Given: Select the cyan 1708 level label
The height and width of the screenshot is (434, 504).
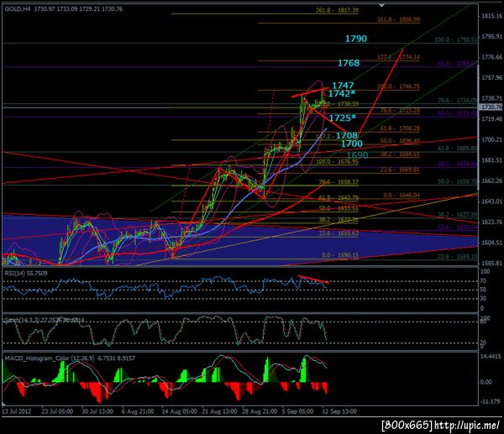Looking at the screenshot, I should click(346, 135).
